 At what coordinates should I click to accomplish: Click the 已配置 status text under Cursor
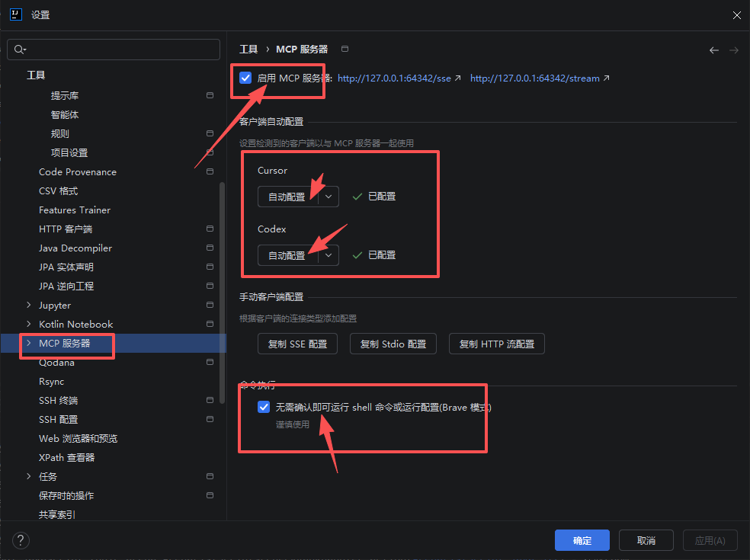(x=382, y=197)
